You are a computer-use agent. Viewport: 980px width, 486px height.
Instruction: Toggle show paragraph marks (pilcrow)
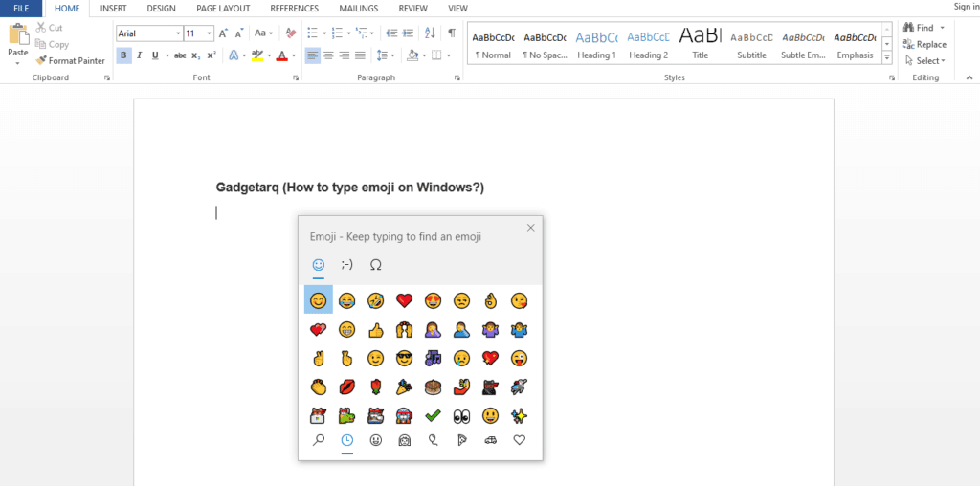pyautogui.click(x=452, y=33)
